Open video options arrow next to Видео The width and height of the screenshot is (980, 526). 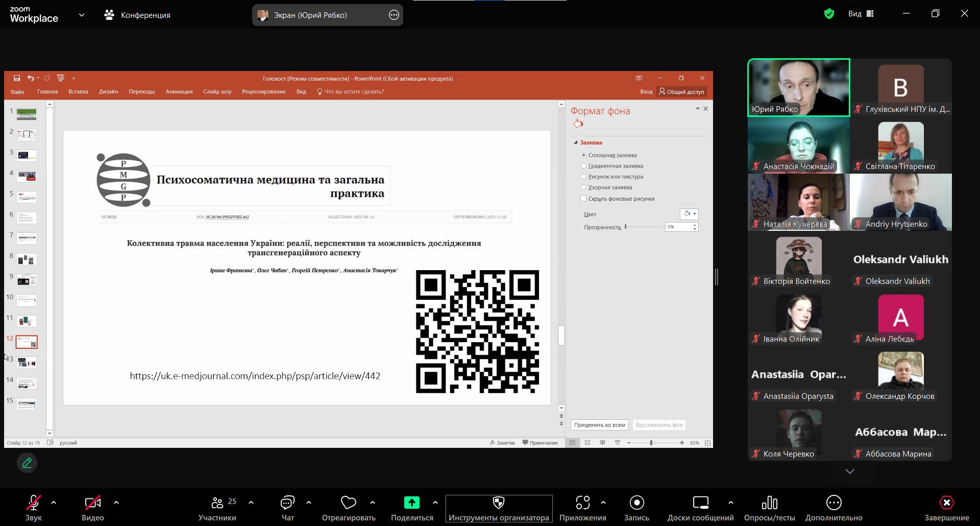click(116, 503)
